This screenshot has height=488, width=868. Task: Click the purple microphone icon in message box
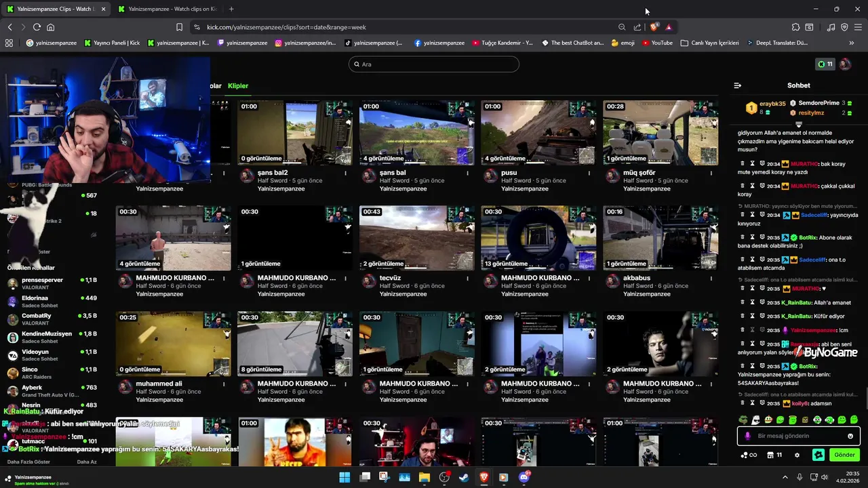tap(747, 436)
